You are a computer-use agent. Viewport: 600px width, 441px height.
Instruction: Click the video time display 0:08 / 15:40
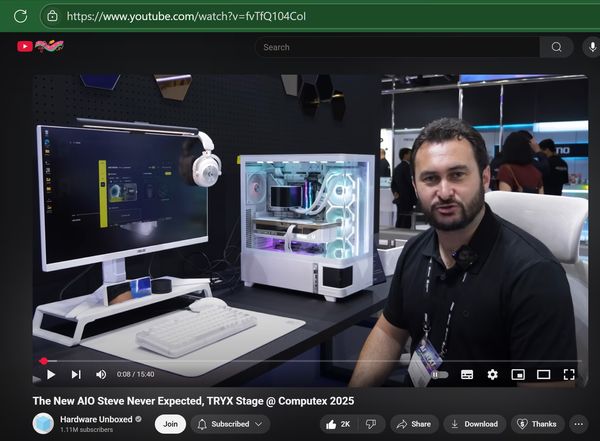[x=135, y=374]
